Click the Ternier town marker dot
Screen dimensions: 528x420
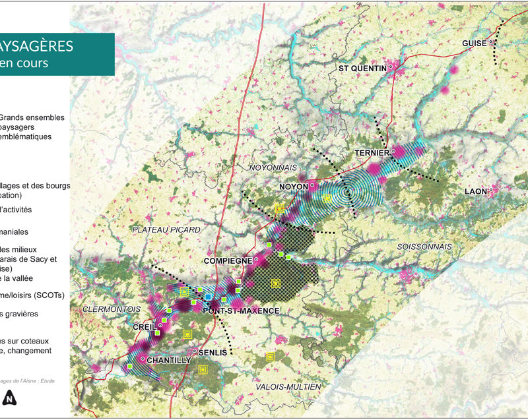pos(393,152)
